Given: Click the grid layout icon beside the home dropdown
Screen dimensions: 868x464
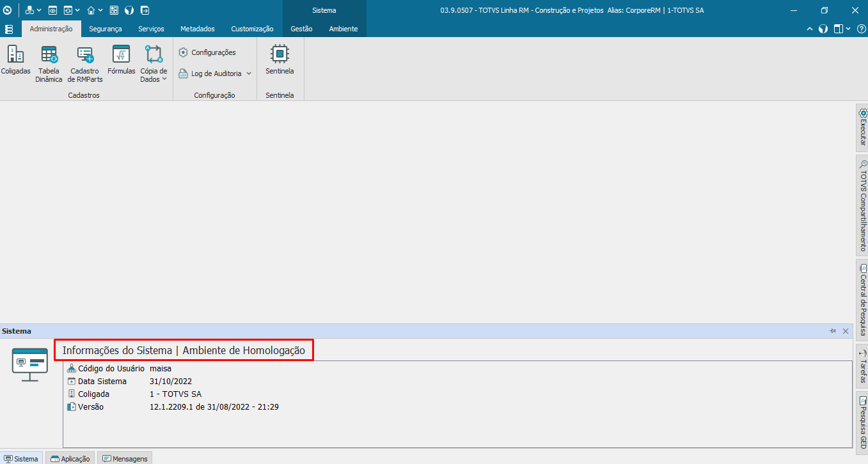Looking at the screenshot, I should coord(114,10).
